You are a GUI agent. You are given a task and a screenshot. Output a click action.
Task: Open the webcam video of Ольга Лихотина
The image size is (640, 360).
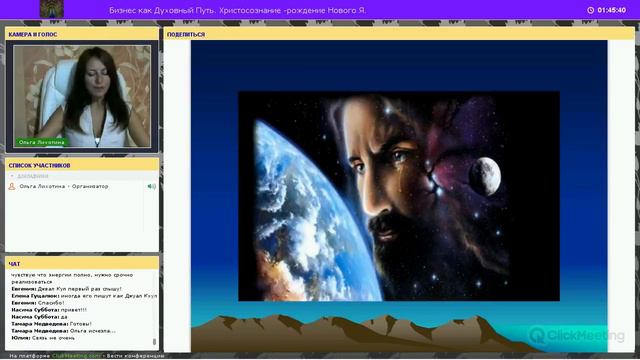coord(82,96)
